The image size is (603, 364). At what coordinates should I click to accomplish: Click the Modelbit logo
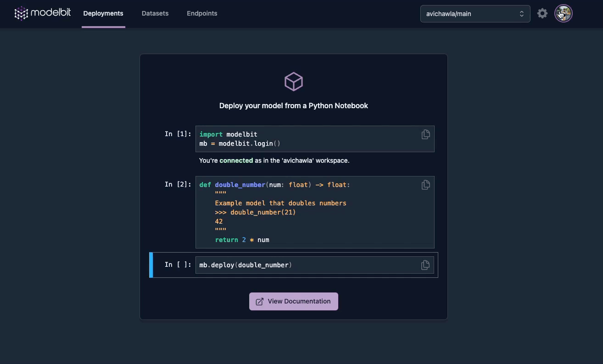pos(43,13)
